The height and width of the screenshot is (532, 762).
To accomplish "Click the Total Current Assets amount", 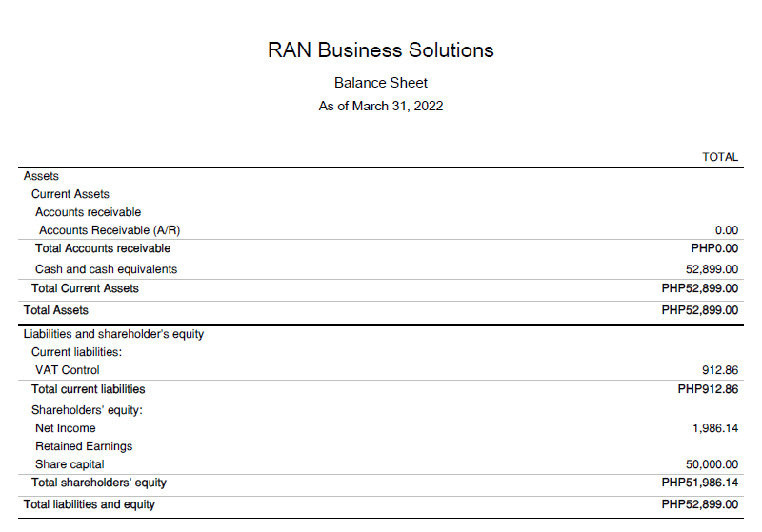I will point(700,288).
